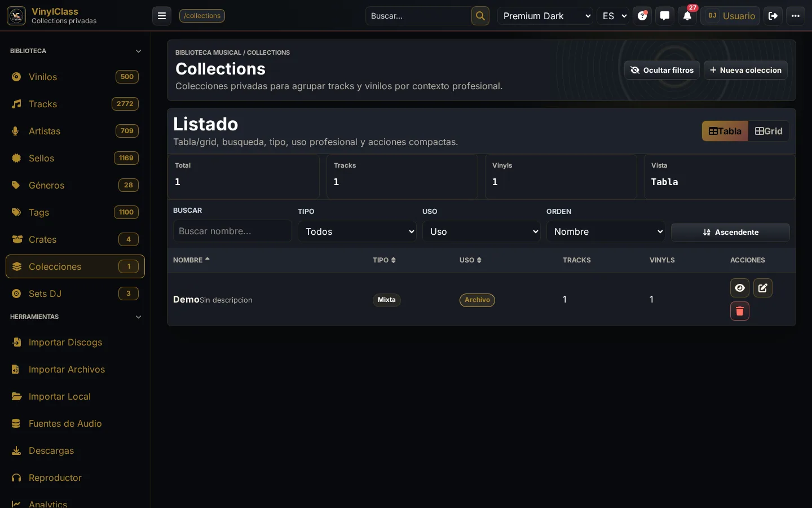812x508 pixels.
Task: Edit the Demo collection pencil icon
Action: pyautogui.click(x=763, y=288)
